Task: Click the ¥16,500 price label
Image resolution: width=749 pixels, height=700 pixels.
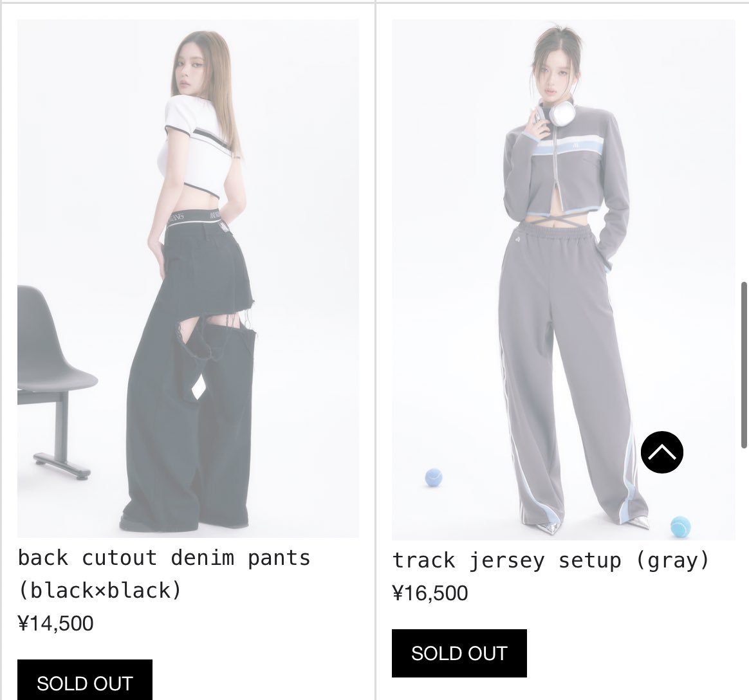Action: (430, 593)
